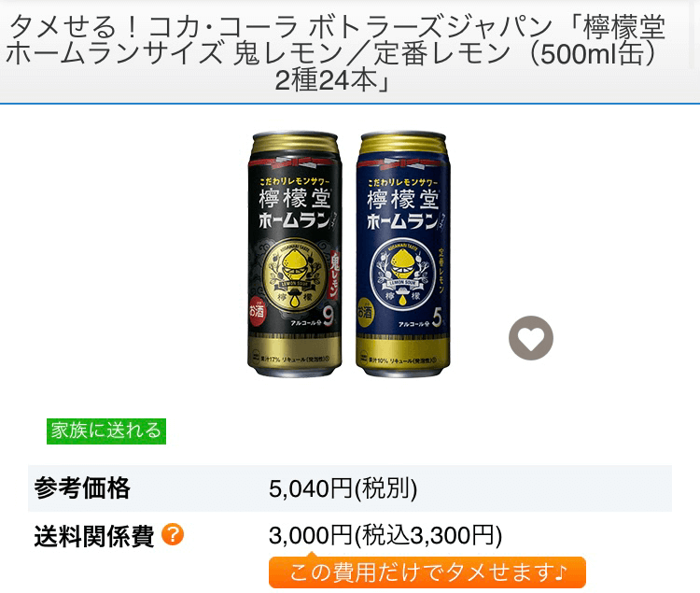Click the heart favorite icon

[x=531, y=338]
